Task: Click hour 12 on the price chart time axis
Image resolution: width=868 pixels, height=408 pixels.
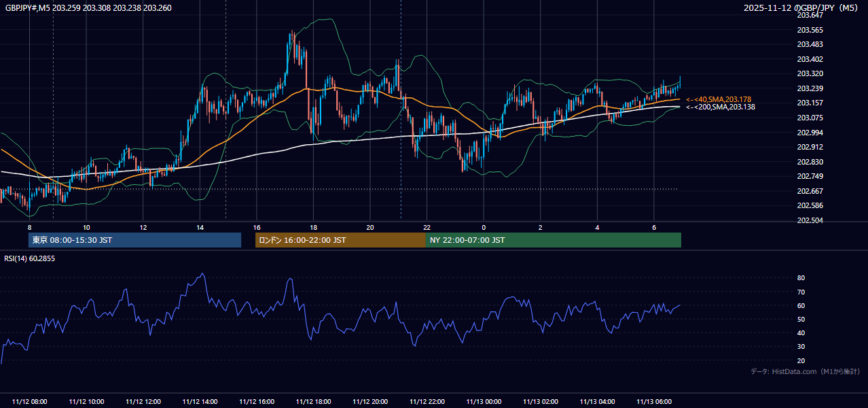Action: coord(143,227)
